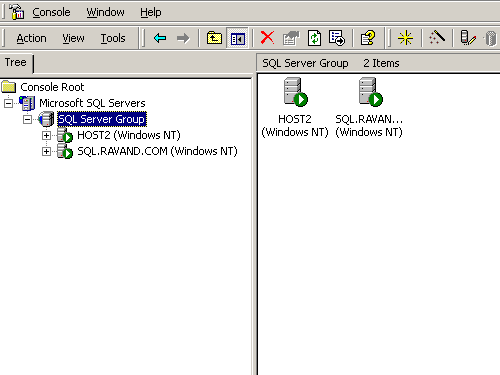Select HOST2 (Windows NT) in the tree
The height and width of the screenshot is (375, 500).
coord(129,135)
